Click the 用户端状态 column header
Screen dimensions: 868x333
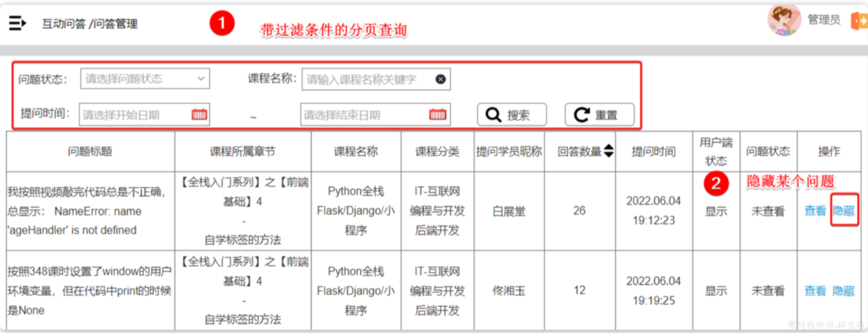point(716,151)
